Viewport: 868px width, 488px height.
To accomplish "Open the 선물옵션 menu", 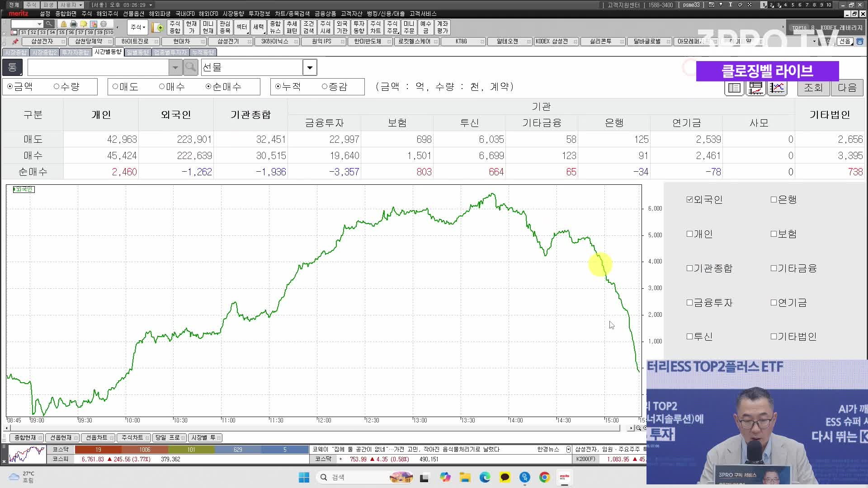I will [x=134, y=14].
